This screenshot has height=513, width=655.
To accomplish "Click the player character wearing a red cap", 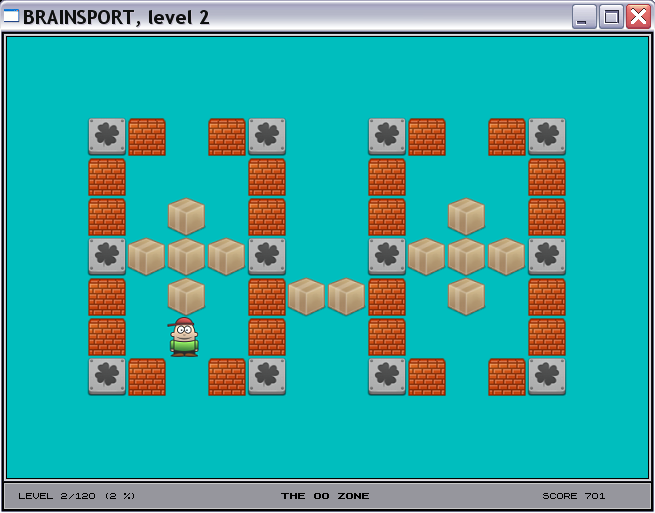I will pos(186,337).
